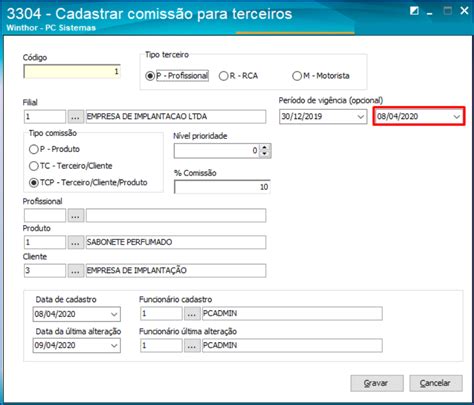Click the EMPRESA DE IMPLANTACAO LTDA field

(x=176, y=117)
